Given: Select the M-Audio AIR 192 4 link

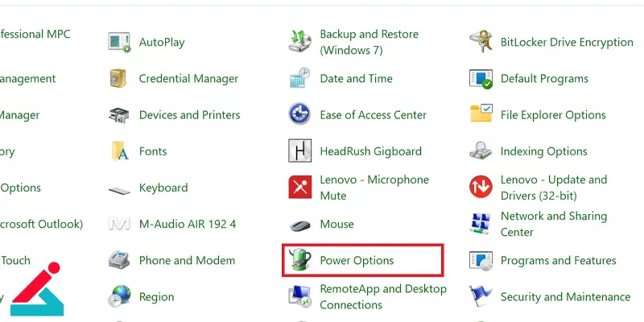Looking at the screenshot, I should 188,225.
